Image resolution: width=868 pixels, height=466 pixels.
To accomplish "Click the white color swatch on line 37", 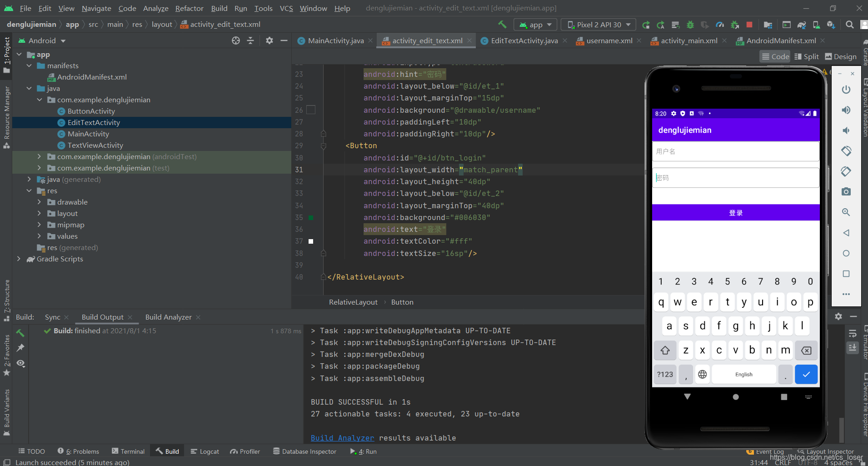I will (311, 241).
